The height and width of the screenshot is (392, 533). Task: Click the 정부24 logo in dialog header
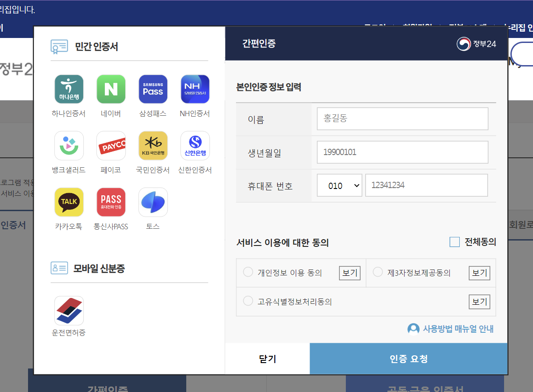(476, 44)
